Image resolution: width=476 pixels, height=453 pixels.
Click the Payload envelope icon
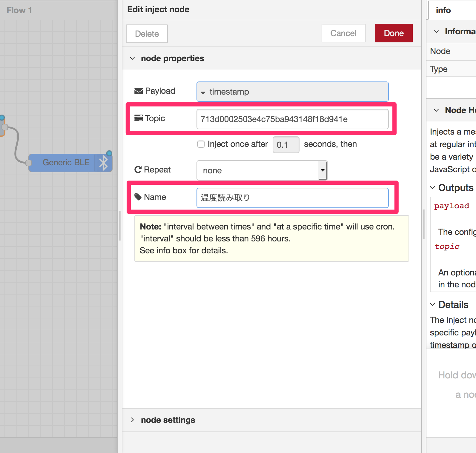(x=139, y=91)
